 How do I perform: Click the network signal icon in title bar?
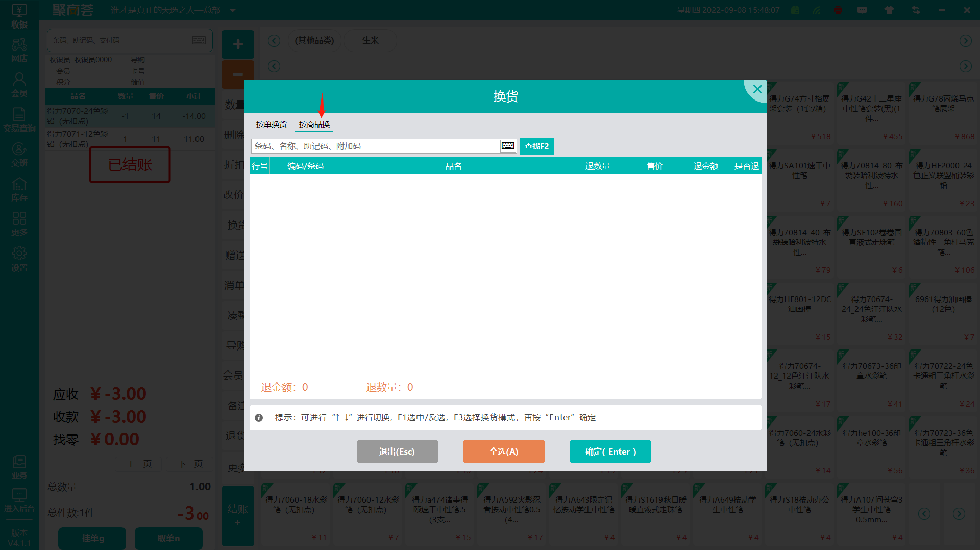point(817,10)
